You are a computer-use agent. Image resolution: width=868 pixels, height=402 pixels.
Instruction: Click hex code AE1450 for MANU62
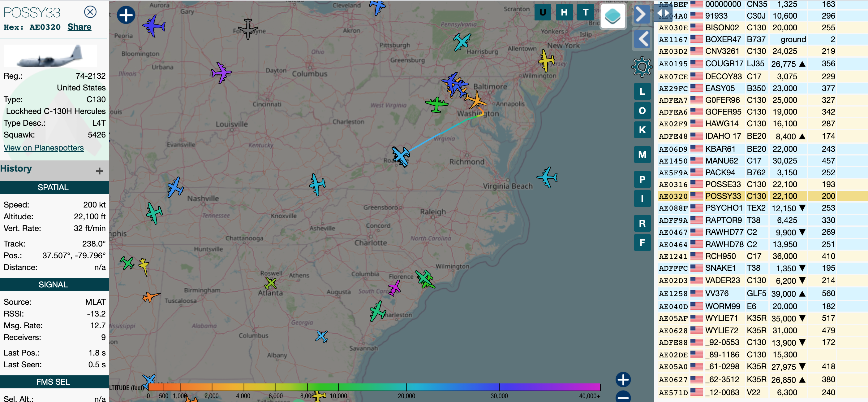(673, 161)
